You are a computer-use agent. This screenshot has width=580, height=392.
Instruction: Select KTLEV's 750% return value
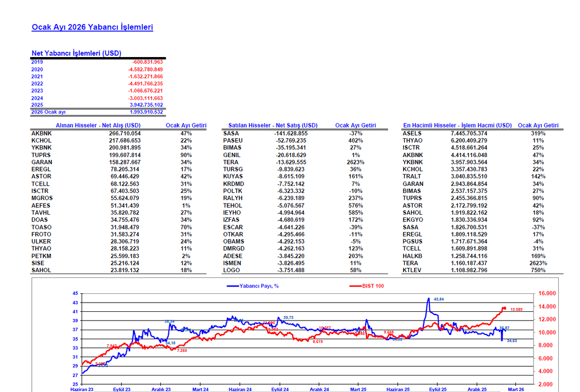tap(538, 271)
